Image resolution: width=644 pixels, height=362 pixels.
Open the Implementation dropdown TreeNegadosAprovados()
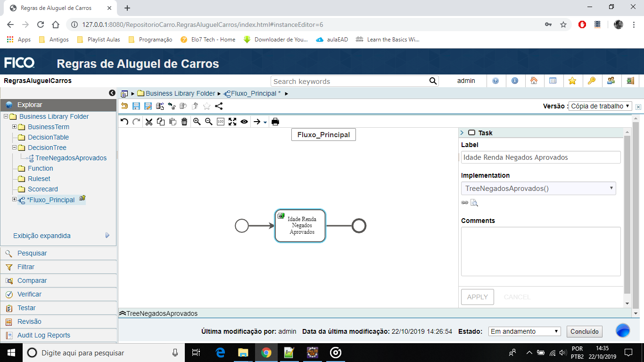(x=538, y=188)
